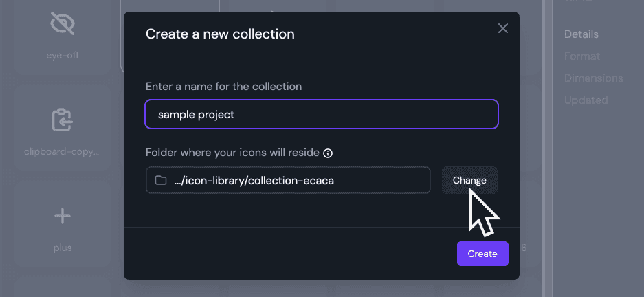Click the plus label under icon

point(63,247)
